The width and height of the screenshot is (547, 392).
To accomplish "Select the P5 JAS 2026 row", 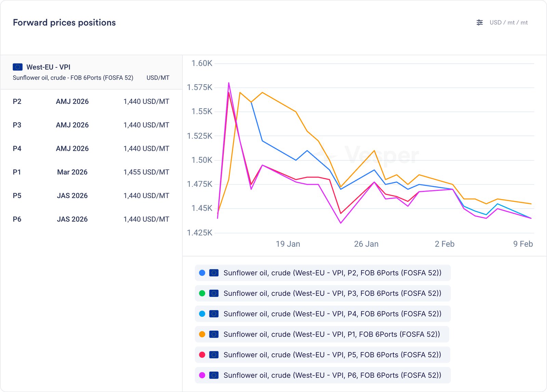I will [x=91, y=196].
